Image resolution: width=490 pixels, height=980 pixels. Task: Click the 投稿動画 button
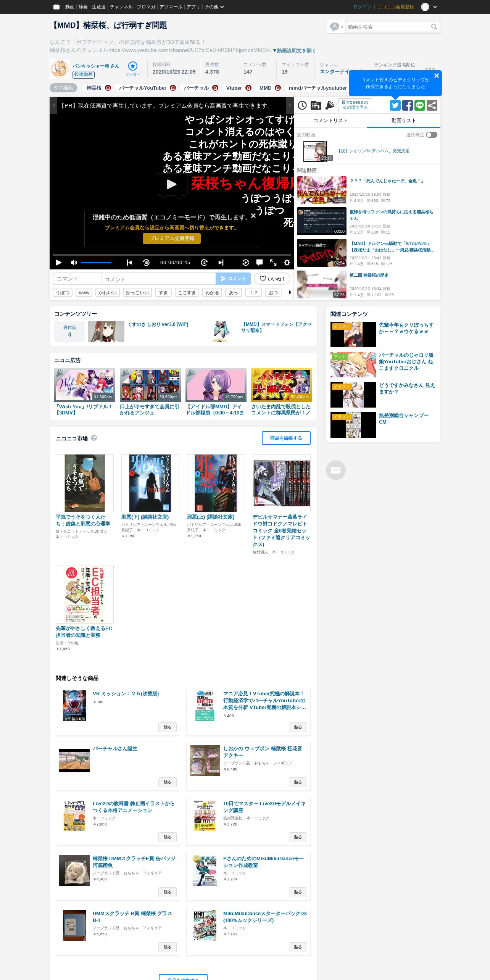pyautogui.click(x=84, y=74)
